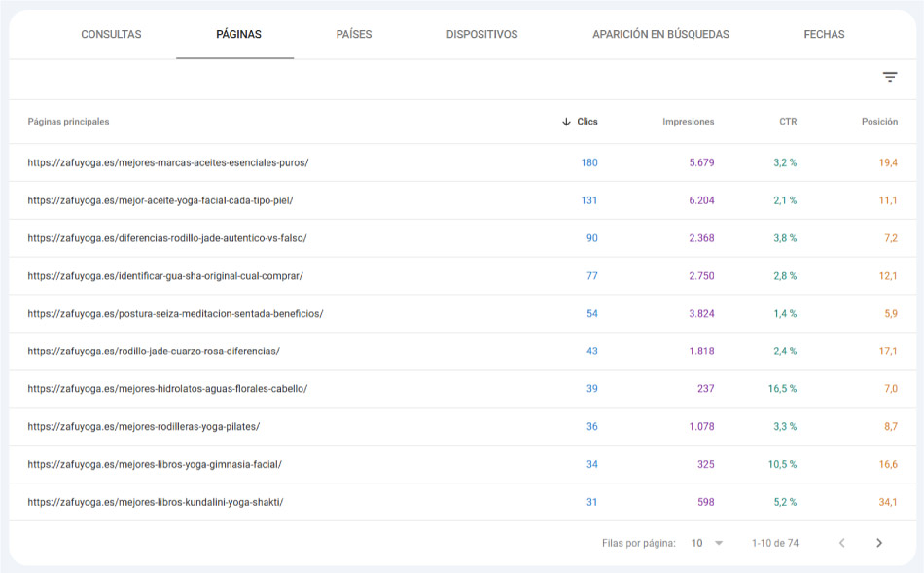
Task: Click the 77 clicks value
Action: [x=591, y=276]
